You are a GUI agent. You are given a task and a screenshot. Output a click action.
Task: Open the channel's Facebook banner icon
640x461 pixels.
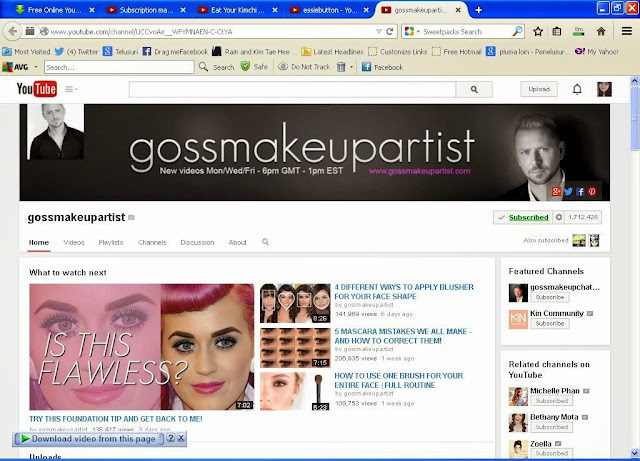(x=580, y=192)
